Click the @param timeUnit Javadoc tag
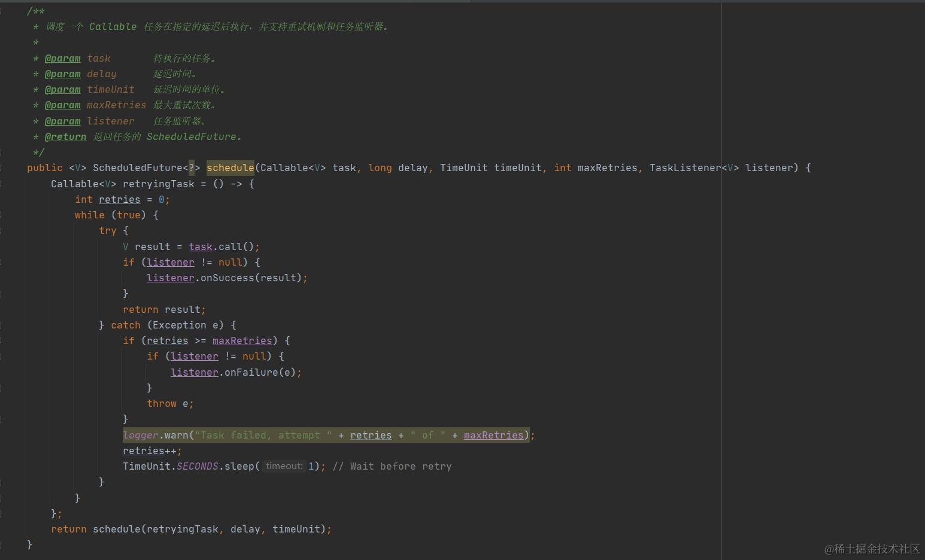 [x=63, y=90]
